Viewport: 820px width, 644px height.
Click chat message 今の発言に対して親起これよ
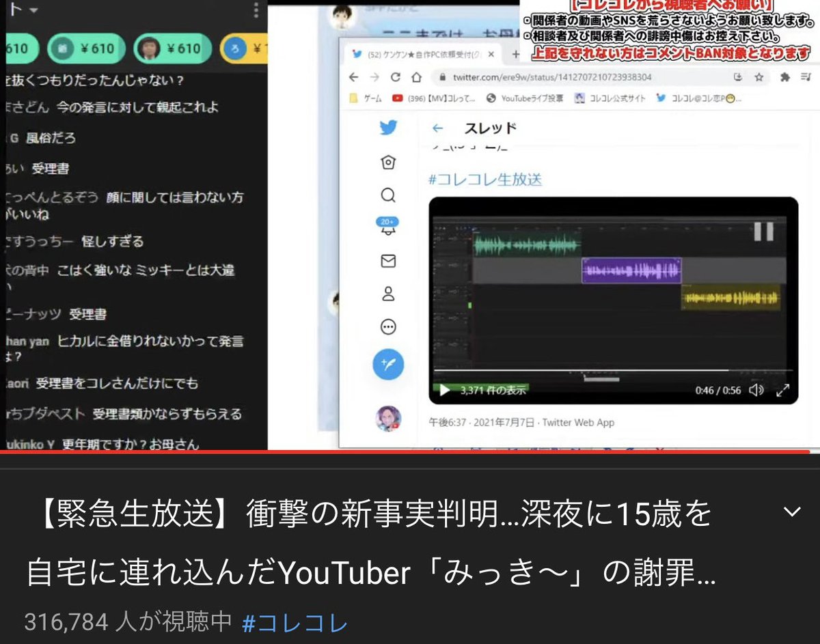click(137, 107)
